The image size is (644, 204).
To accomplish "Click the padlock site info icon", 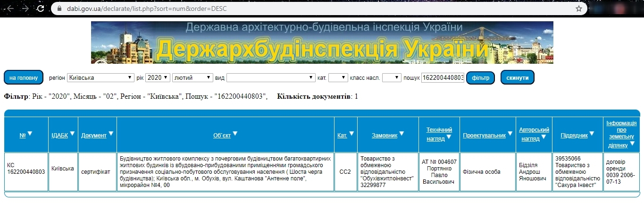I will [59, 8].
